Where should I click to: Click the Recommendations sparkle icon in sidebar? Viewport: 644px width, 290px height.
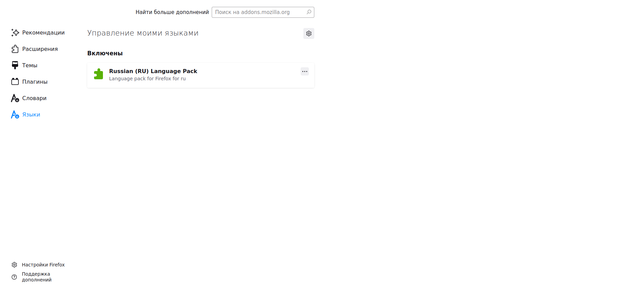pyautogui.click(x=15, y=32)
